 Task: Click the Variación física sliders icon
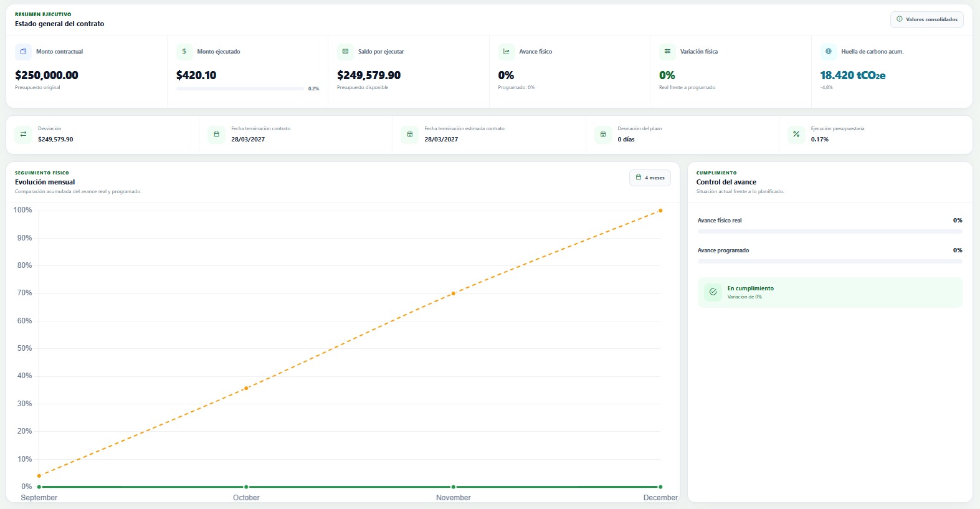click(x=667, y=52)
